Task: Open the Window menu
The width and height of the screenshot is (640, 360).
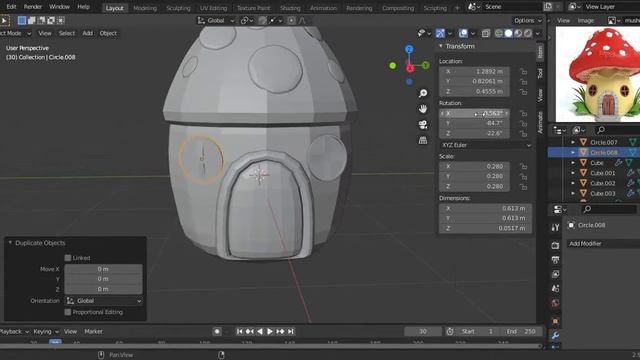Action: coord(59,7)
